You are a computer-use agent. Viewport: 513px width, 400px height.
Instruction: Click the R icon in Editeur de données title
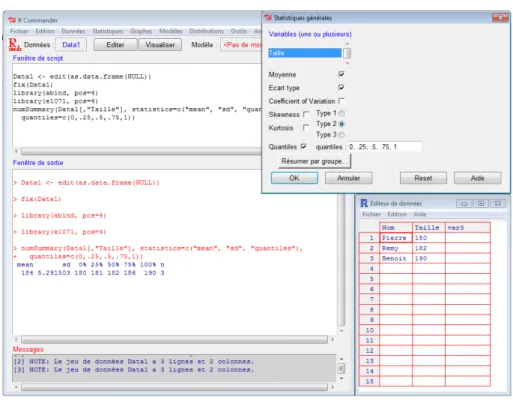tap(364, 203)
